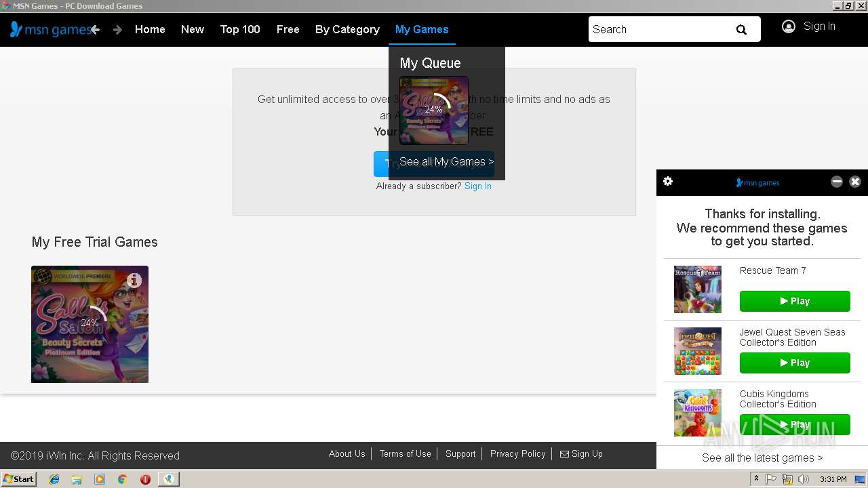Click Jewel Quest Seven Seas thumbnail

(698, 351)
